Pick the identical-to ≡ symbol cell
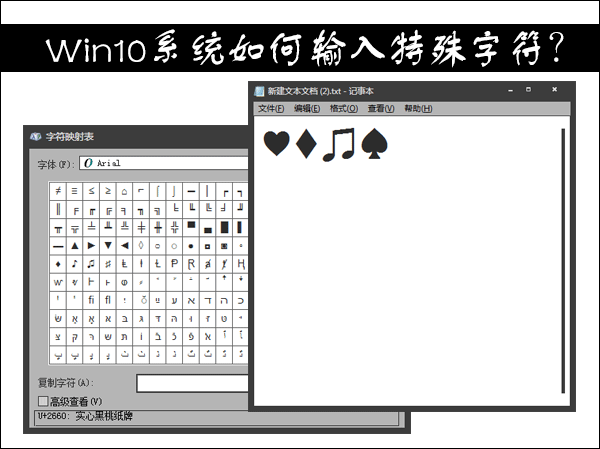 75,191
